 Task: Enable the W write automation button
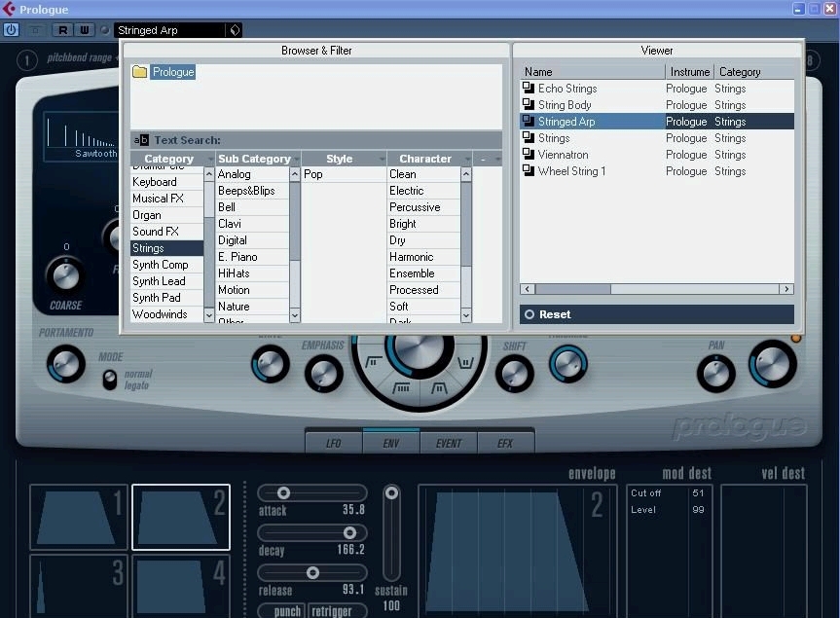85,30
